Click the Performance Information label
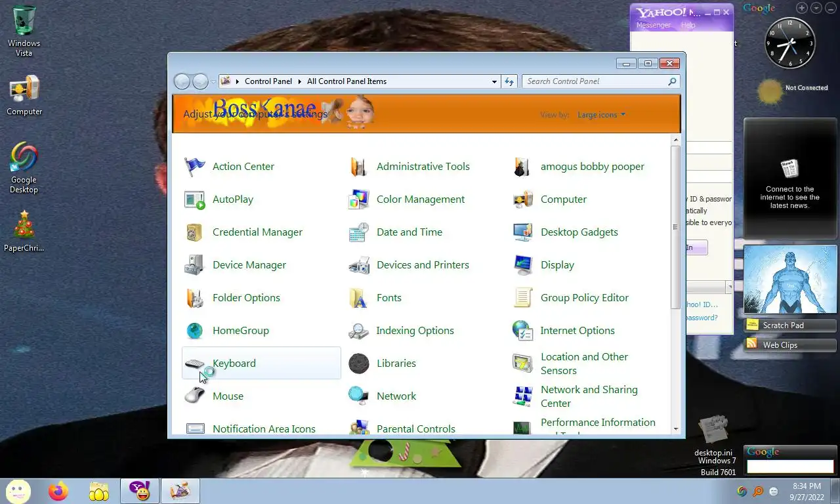This screenshot has width=840, height=504. (x=598, y=423)
